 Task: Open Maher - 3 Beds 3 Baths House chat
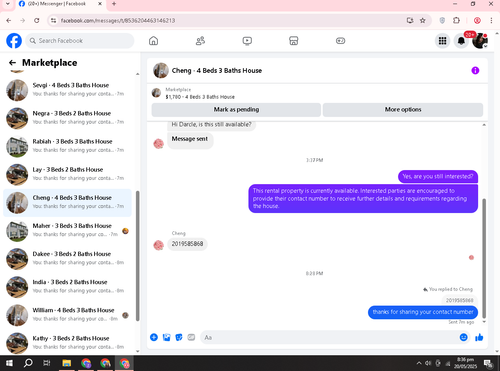(67, 231)
